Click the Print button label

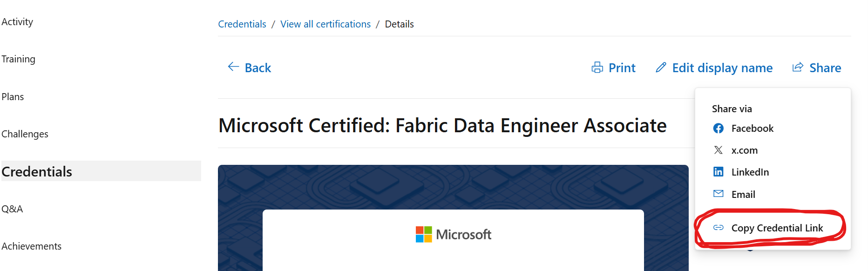coord(622,68)
